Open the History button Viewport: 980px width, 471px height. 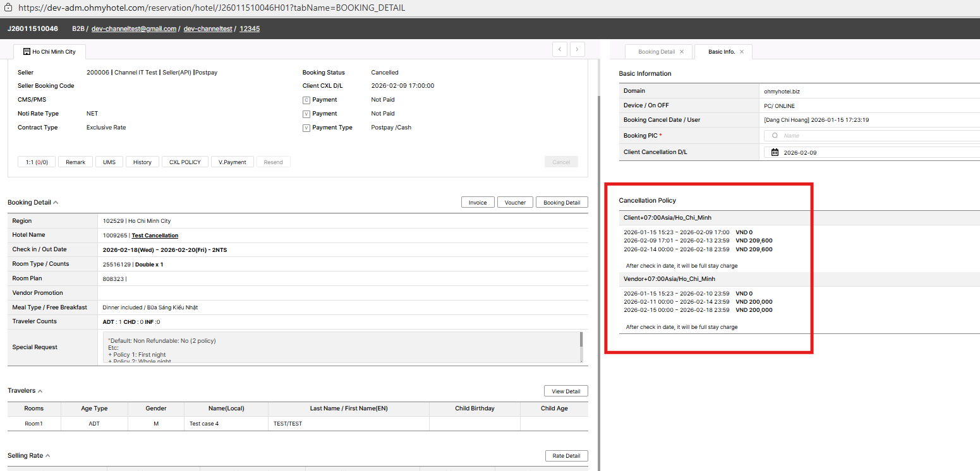pyautogui.click(x=142, y=162)
